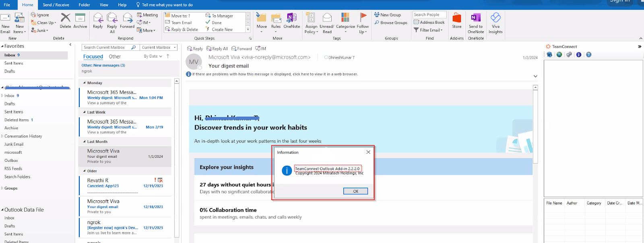644x243 pixels.
Task: Collapse the Last Month message group
Action: pyautogui.click(x=85, y=142)
